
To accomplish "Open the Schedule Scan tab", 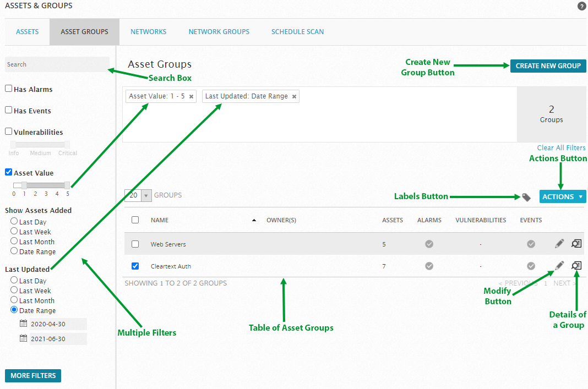I will pos(297,32).
